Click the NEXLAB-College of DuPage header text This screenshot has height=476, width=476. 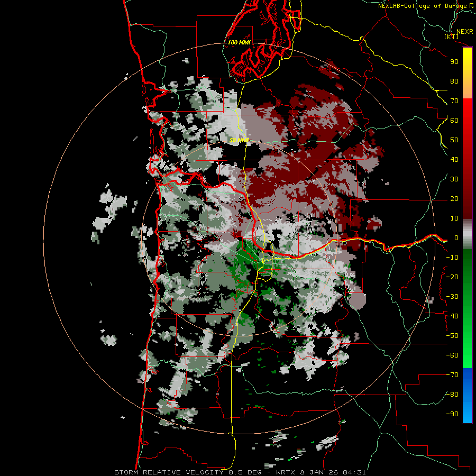[425, 6]
